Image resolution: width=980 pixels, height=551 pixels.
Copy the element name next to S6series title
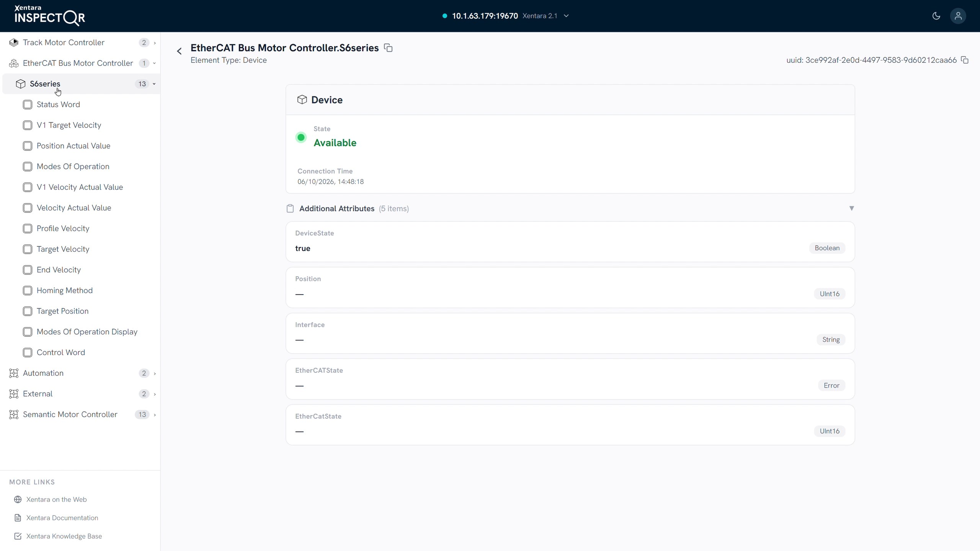click(x=388, y=48)
